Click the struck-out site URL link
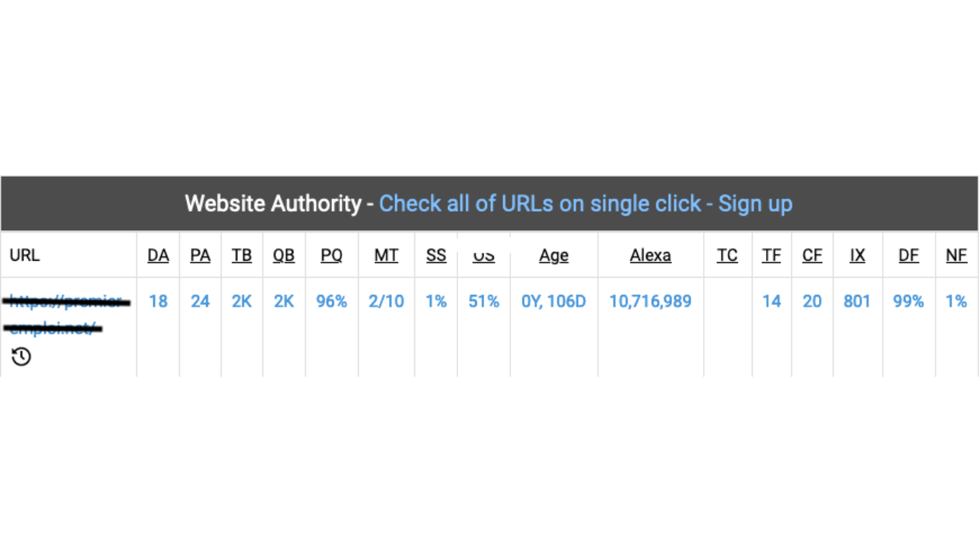980x551 pixels. point(66,314)
